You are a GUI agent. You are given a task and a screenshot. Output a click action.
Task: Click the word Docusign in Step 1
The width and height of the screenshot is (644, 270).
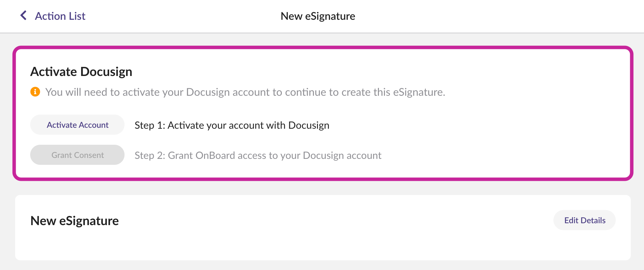[x=308, y=125]
